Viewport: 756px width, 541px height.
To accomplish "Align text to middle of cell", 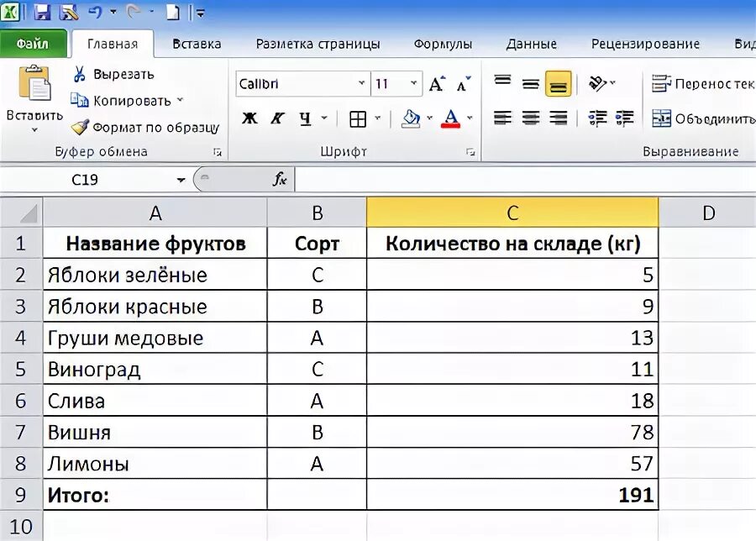I will pyautogui.click(x=530, y=83).
